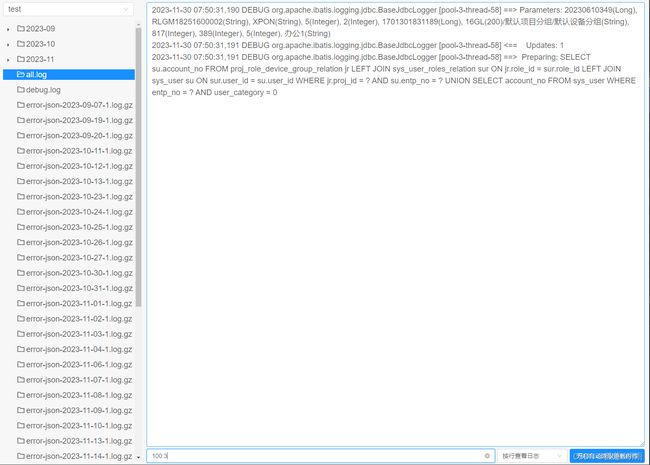650x465 pixels.
Task: Click the 2023-11 folder icon
Action: (21, 59)
